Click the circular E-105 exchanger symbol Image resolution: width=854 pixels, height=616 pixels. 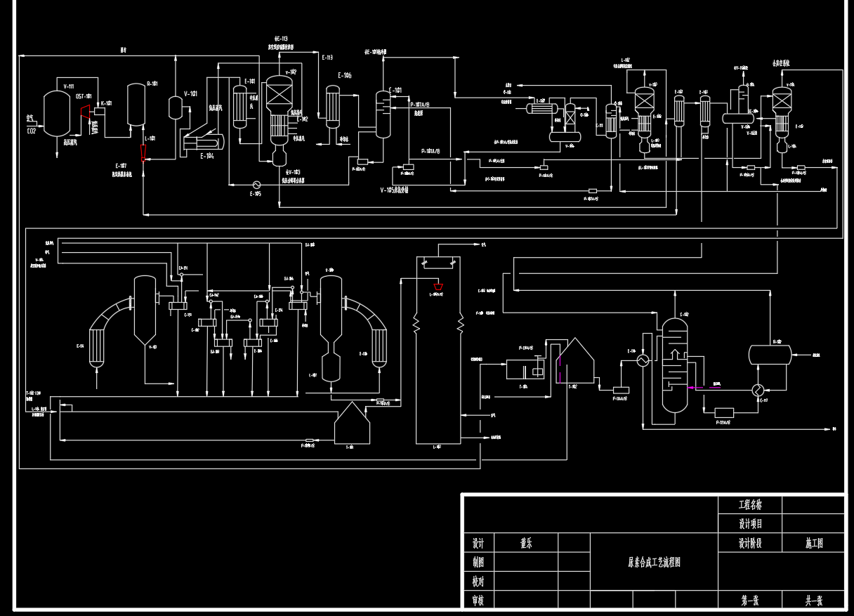256,184
